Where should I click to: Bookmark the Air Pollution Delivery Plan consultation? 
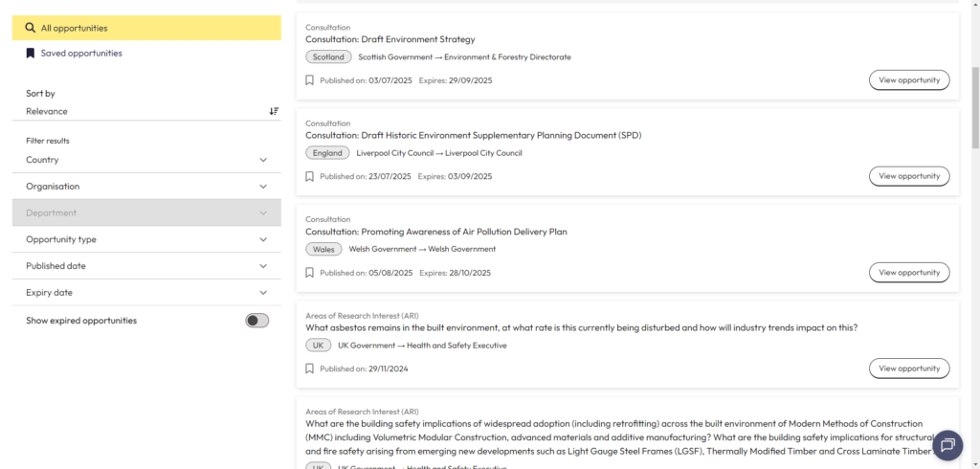[309, 273]
